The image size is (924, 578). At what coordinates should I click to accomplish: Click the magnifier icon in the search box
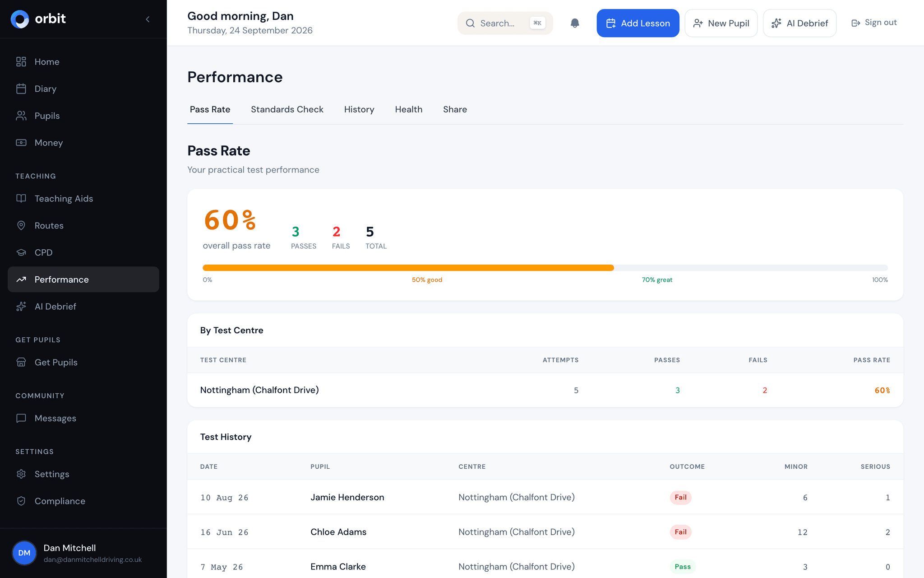pyautogui.click(x=470, y=23)
